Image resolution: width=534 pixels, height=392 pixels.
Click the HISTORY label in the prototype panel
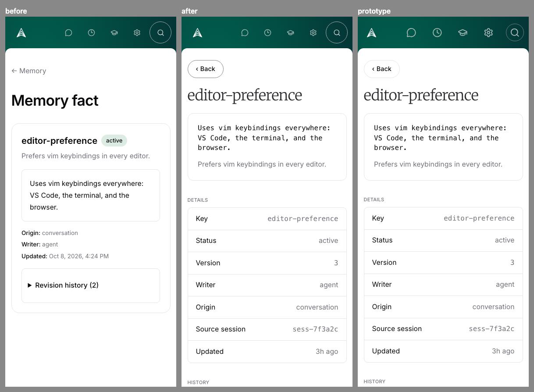(374, 381)
